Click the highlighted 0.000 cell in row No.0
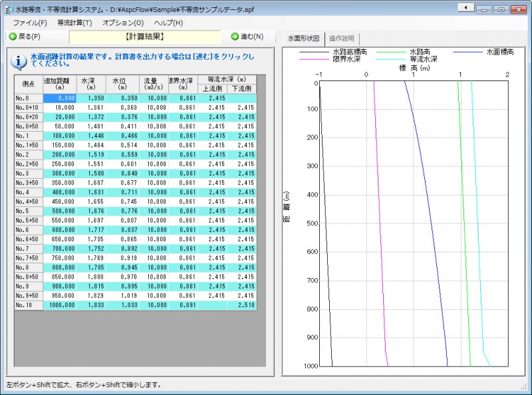Screen dimensions: 532x395 pyautogui.click(x=60, y=98)
